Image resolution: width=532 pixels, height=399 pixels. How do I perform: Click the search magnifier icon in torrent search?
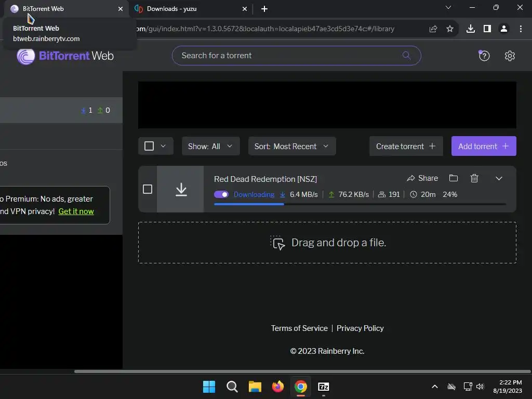click(x=406, y=55)
